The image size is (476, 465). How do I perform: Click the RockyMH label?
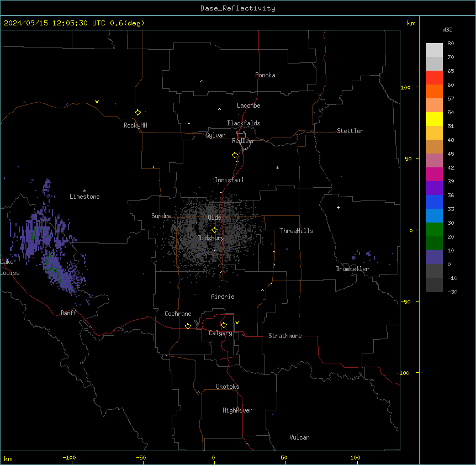[135, 125]
